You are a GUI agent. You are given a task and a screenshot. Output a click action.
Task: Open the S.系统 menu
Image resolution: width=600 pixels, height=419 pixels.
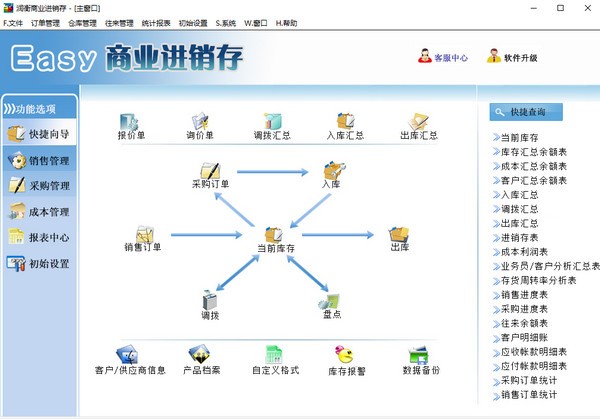(226, 23)
